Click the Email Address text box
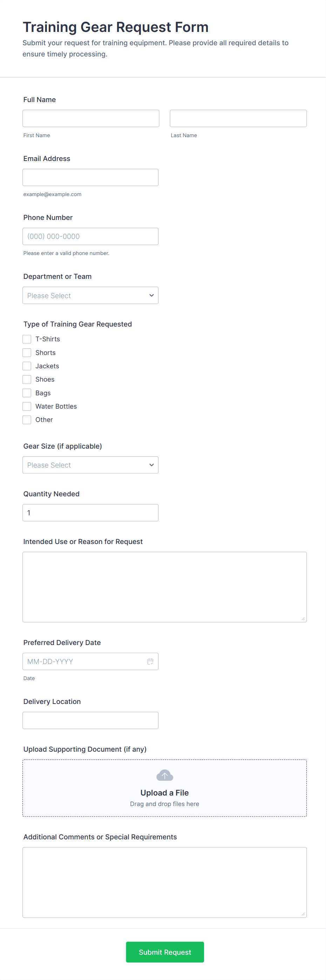The width and height of the screenshot is (326, 980). pyautogui.click(x=90, y=177)
